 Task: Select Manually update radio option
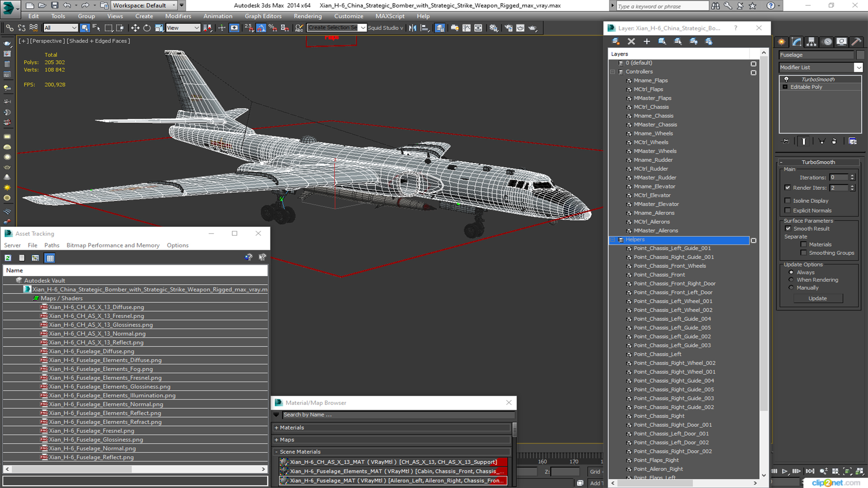[x=791, y=288]
